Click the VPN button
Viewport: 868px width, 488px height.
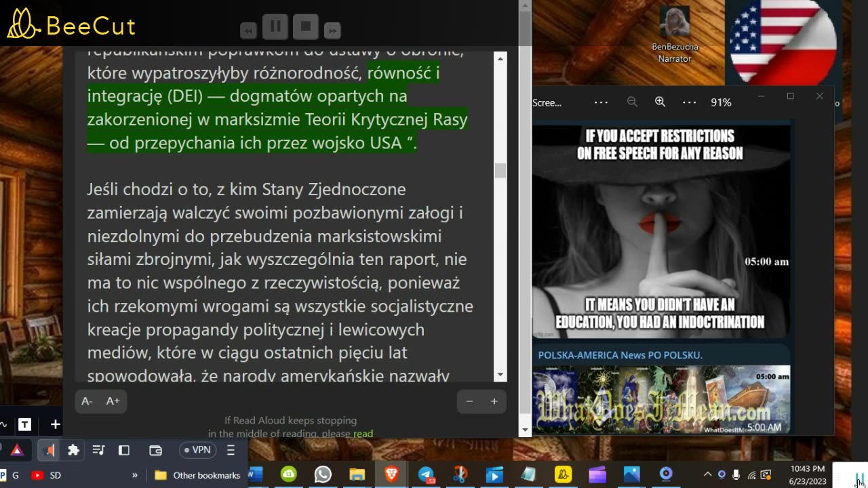tap(197, 450)
